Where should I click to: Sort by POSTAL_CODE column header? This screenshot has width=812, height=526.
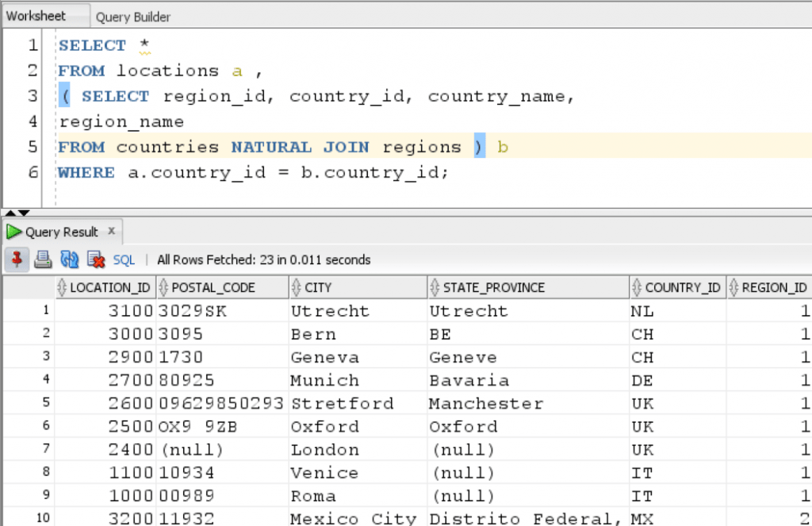[x=223, y=288]
